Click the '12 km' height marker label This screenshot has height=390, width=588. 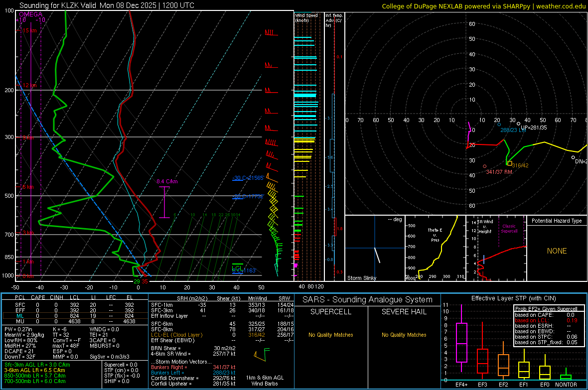[29, 86]
